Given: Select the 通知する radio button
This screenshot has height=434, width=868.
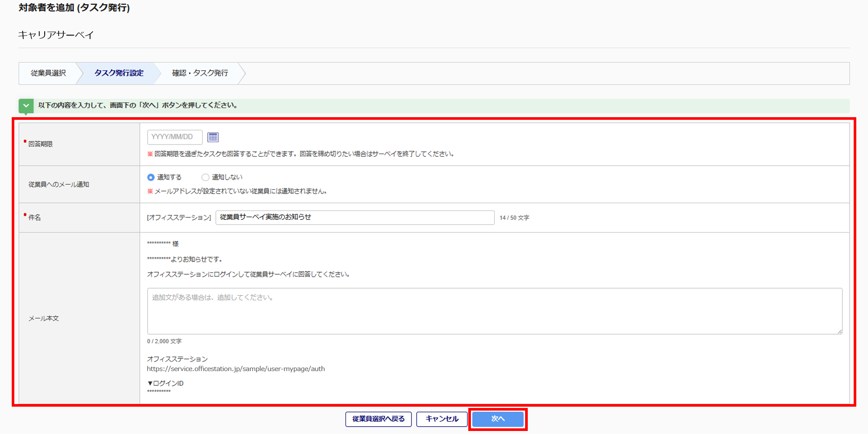Looking at the screenshot, I should tap(151, 177).
